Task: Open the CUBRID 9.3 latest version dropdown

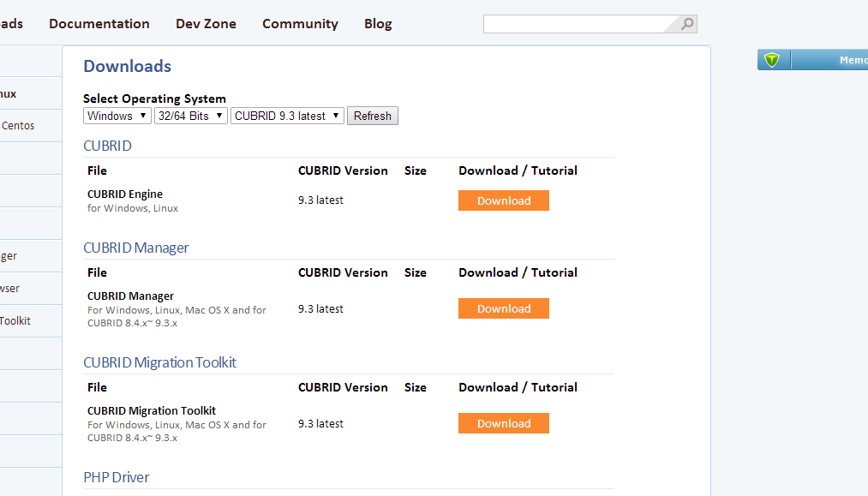Action: tap(287, 116)
